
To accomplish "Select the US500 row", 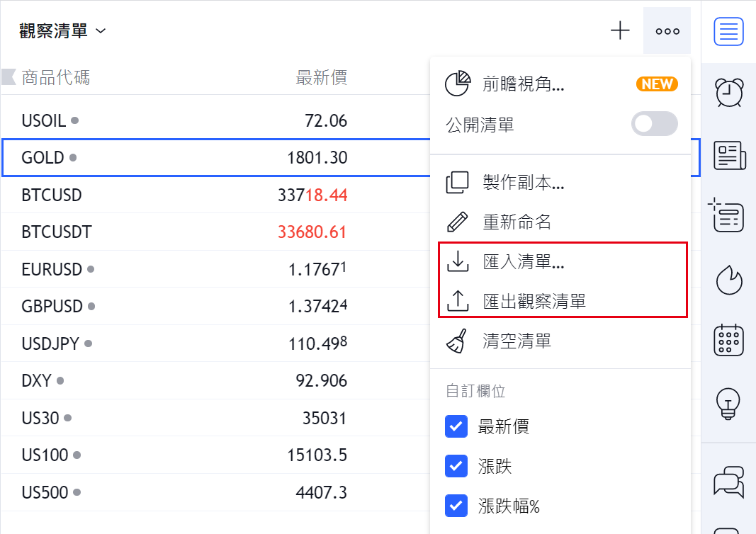I will [x=215, y=492].
